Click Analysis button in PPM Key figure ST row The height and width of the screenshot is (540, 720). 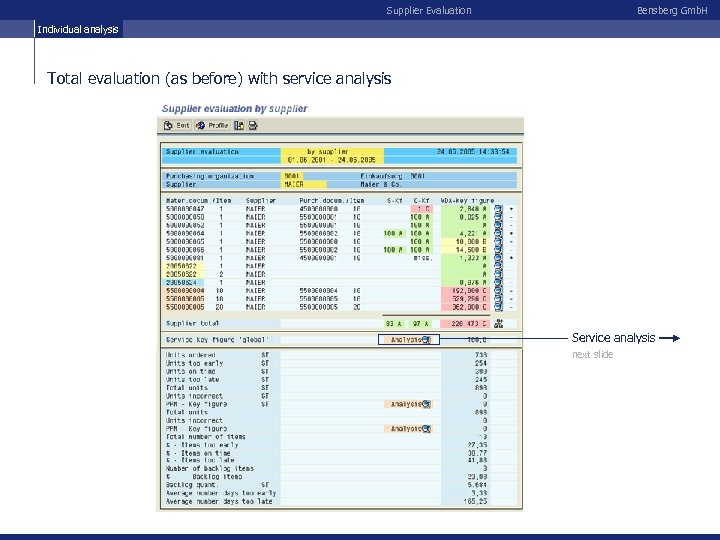pyautogui.click(x=408, y=404)
